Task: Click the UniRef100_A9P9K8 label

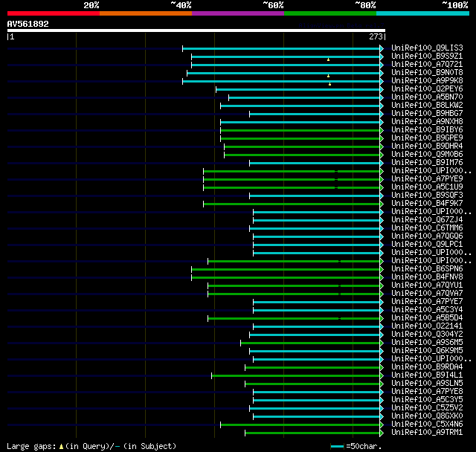Action: pyautogui.click(x=427, y=81)
